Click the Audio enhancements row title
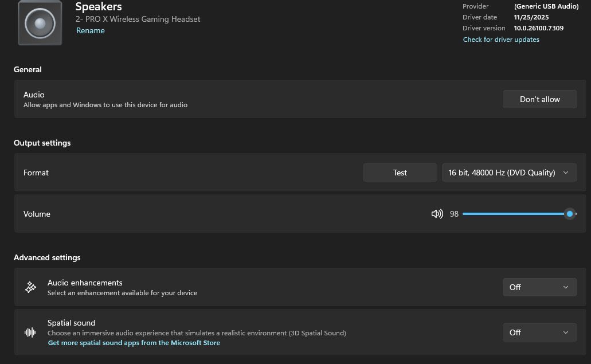 point(85,283)
